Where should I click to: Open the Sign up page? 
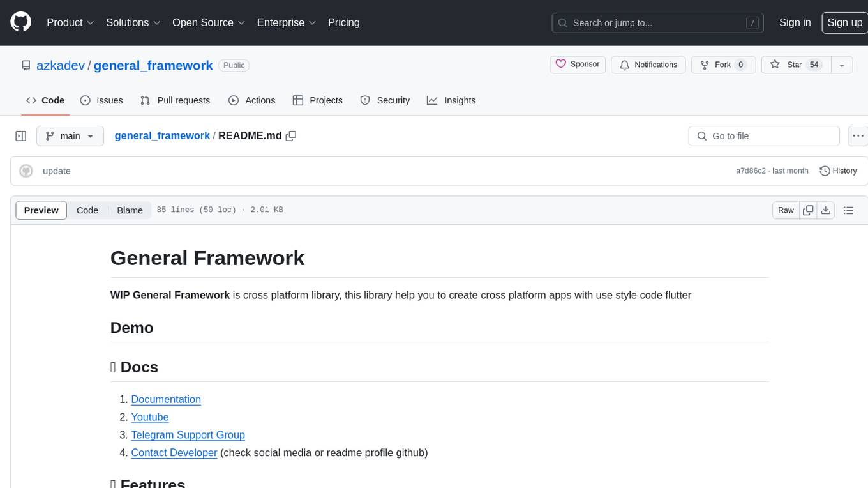(844, 22)
